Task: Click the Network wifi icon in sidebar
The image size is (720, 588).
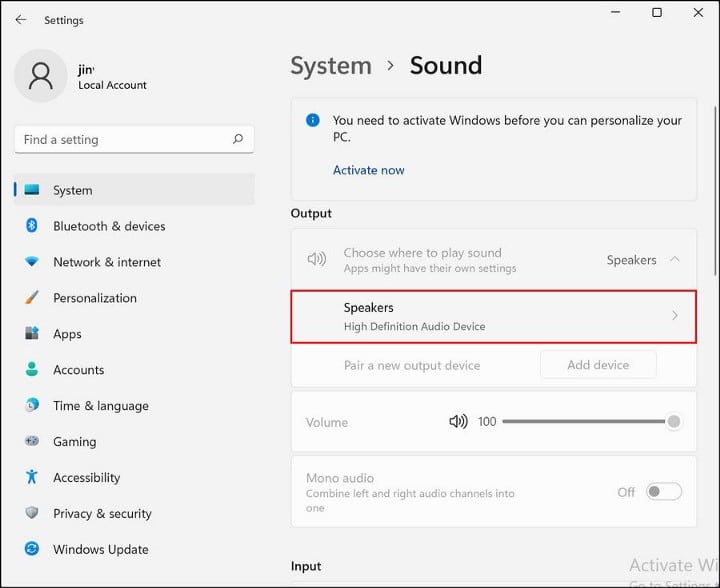Action: coord(32,262)
